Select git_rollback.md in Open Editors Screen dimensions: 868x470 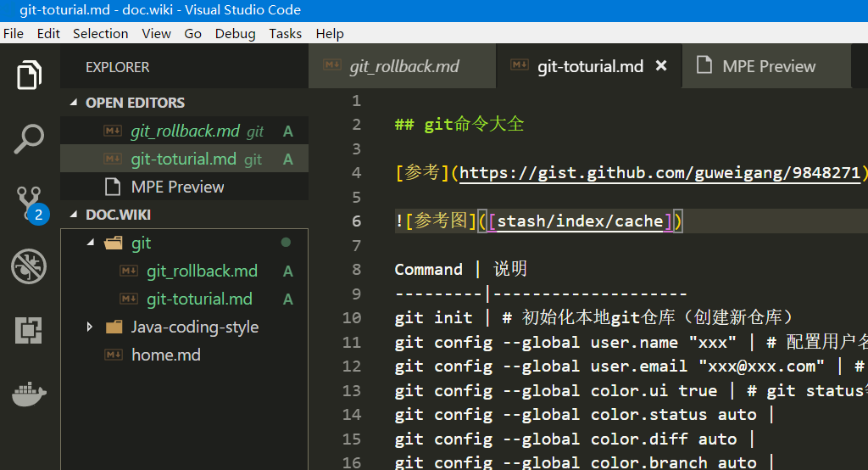click(x=184, y=131)
